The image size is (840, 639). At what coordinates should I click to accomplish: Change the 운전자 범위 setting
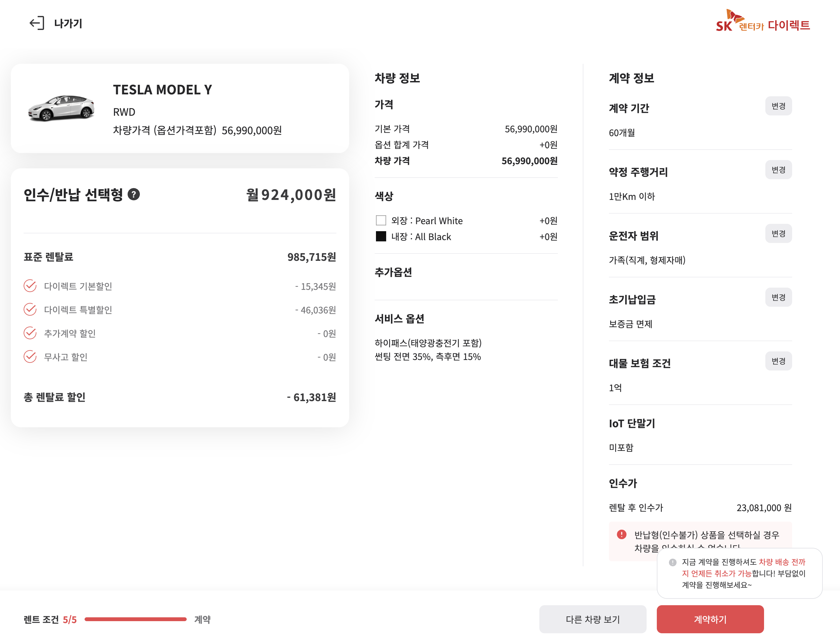778,233
